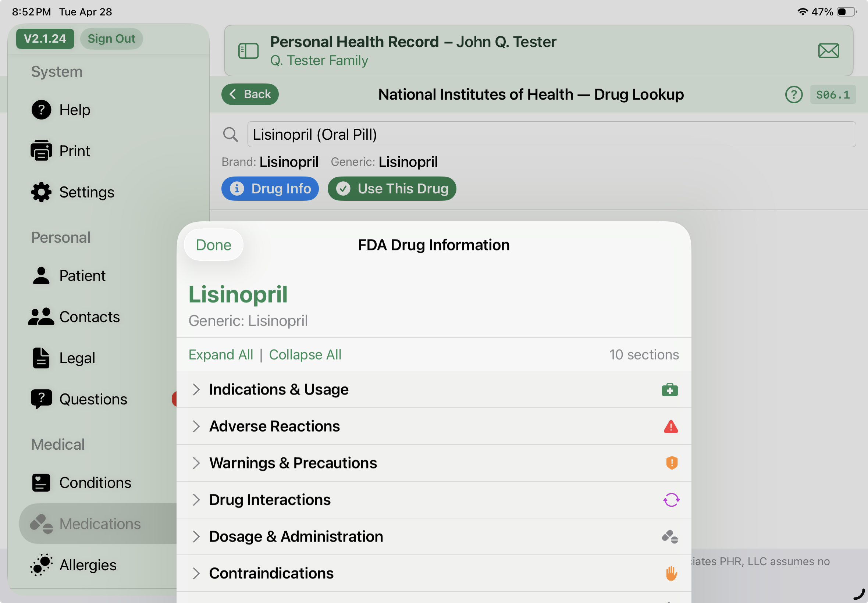Click the medical kit icon on Indications row
Viewport: 868px width, 603px height.
(x=670, y=389)
